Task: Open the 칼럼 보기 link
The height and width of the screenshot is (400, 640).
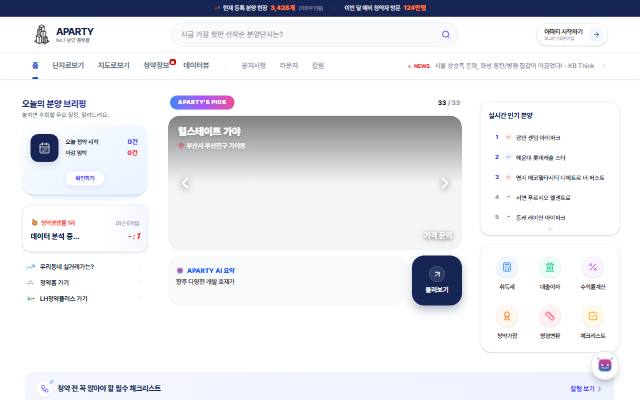Action: [x=586, y=389]
